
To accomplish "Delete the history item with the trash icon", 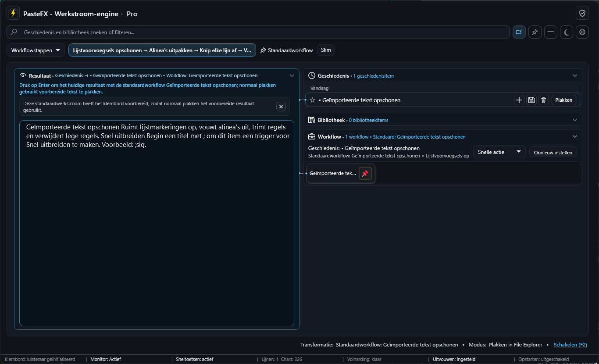I will [x=544, y=100].
